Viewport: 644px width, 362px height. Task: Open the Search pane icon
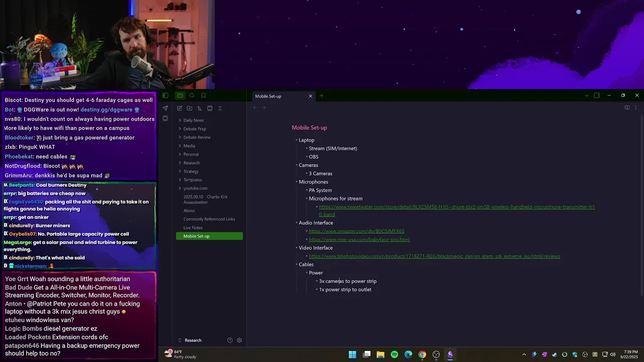pyautogui.click(x=192, y=96)
